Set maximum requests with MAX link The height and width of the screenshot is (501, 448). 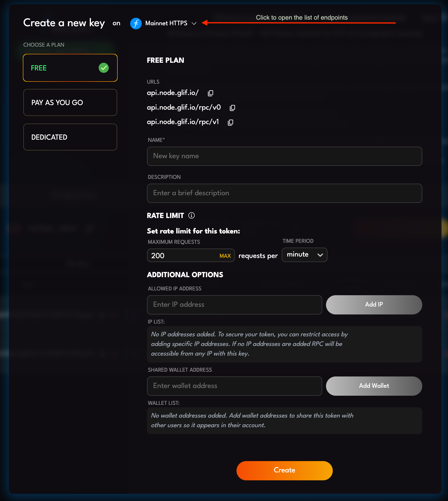(225, 256)
